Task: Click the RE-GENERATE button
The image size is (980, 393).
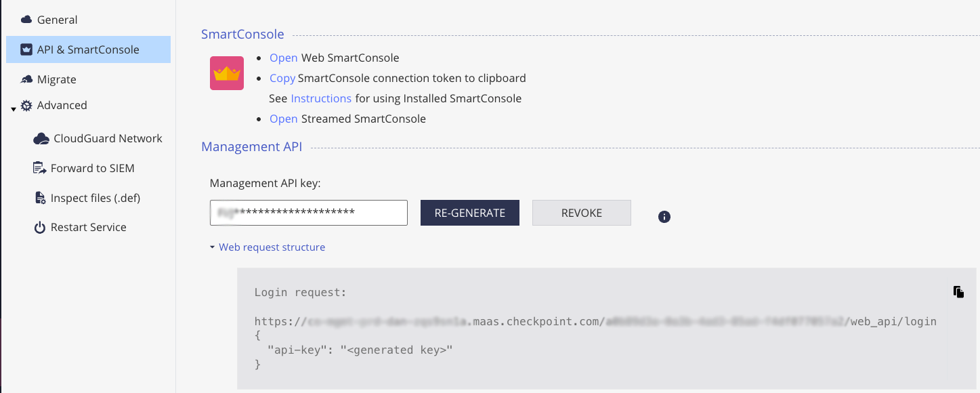Action: 470,213
